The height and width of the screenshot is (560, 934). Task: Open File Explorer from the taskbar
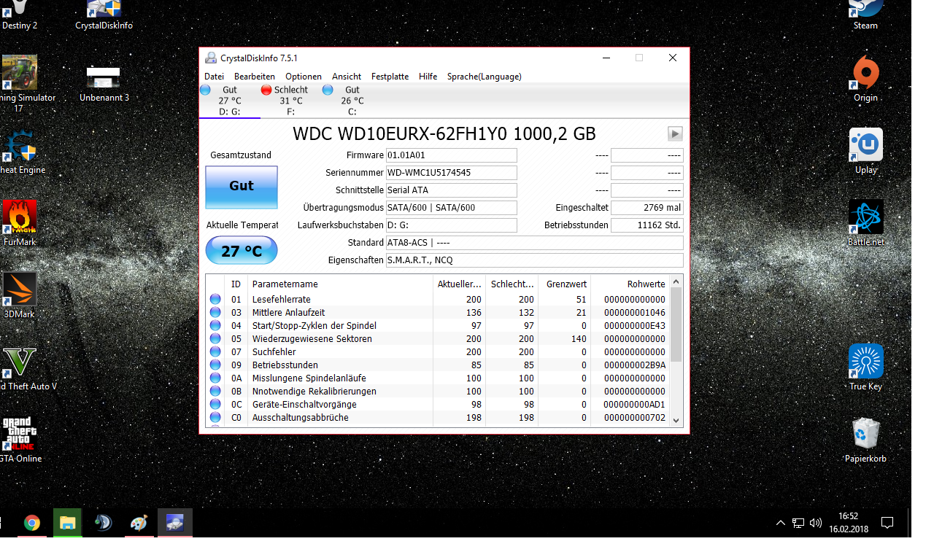click(x=67, y=523)
